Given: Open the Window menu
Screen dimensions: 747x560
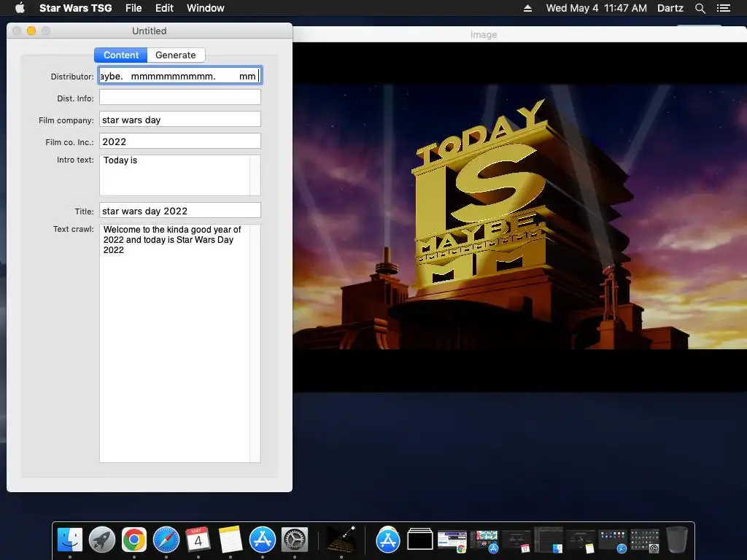Looking at the screenshot, I should pyautogui.click(x=205, y=8).
